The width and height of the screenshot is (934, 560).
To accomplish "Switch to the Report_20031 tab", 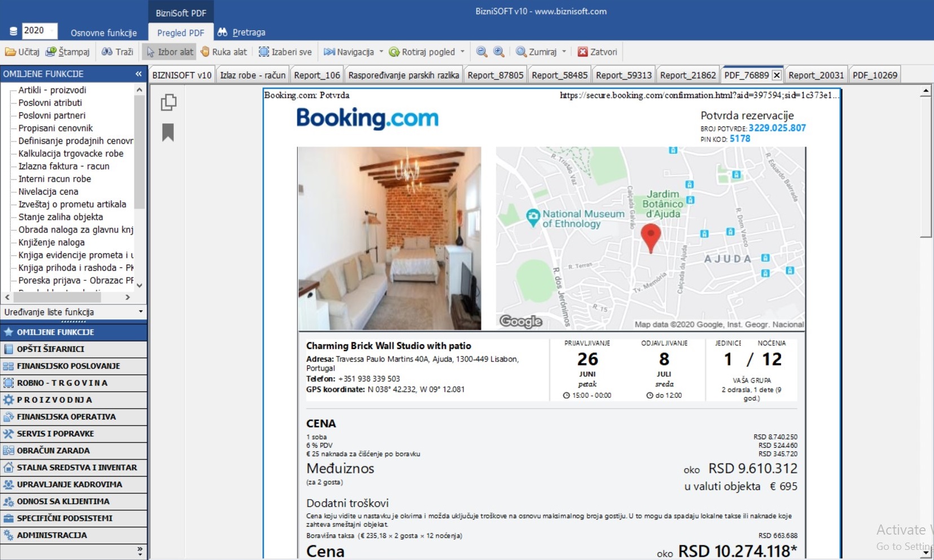I will click(x=816, y=75).
